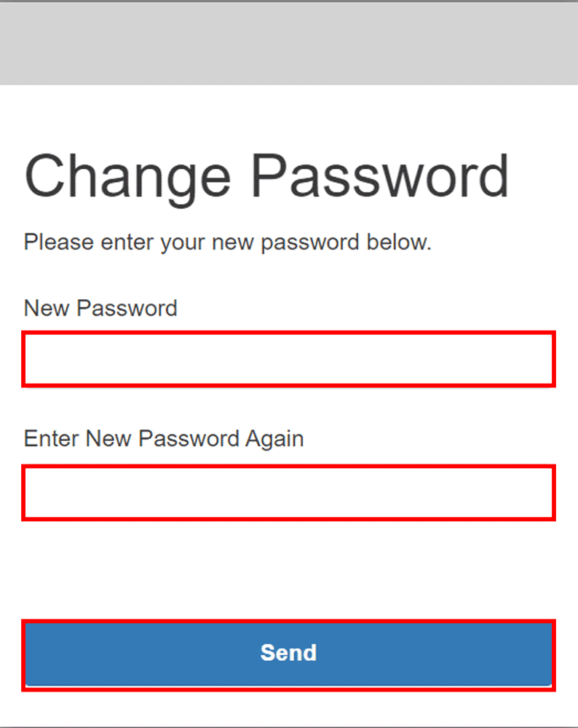Select the second red-outlined password box
The height and width of the screenshot is (728, 578).
(289, 493)
